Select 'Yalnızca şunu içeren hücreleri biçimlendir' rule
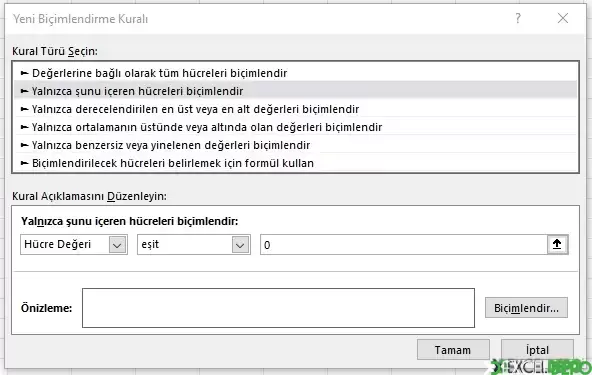Image resolution: width=592 pixels, height=375 pixels. 296,91
